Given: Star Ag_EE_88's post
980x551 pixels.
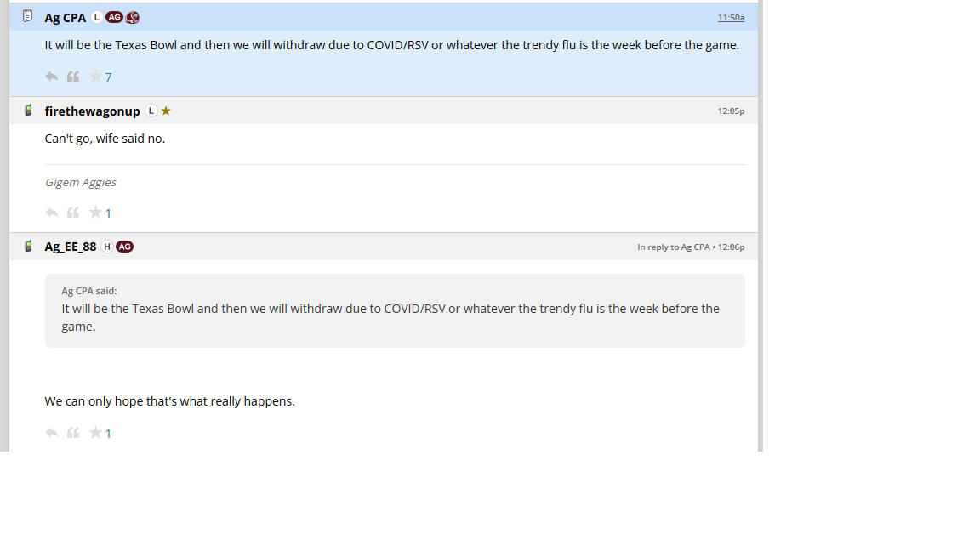Looking at the screenshot, I should click(x=95, y=432).
